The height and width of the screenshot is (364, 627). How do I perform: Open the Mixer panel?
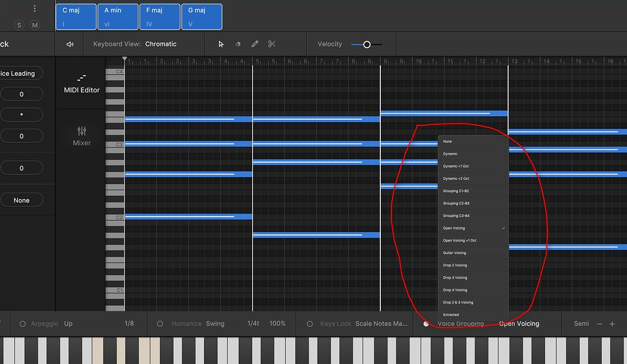81,136
